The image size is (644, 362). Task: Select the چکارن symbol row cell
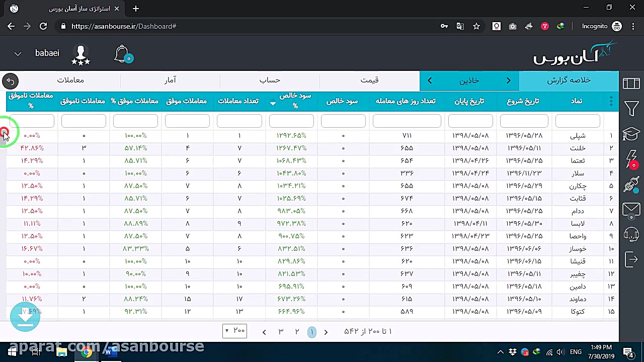(x=578, y=186)
